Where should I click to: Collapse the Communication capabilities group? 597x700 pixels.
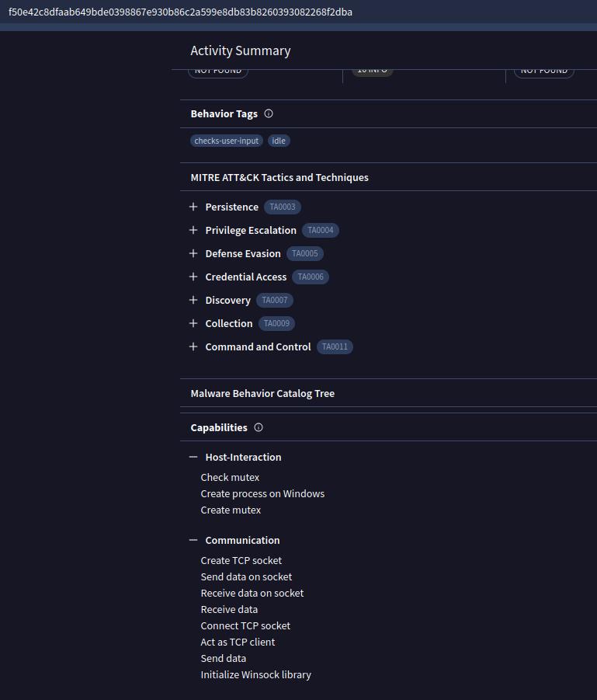click(193, 540)
